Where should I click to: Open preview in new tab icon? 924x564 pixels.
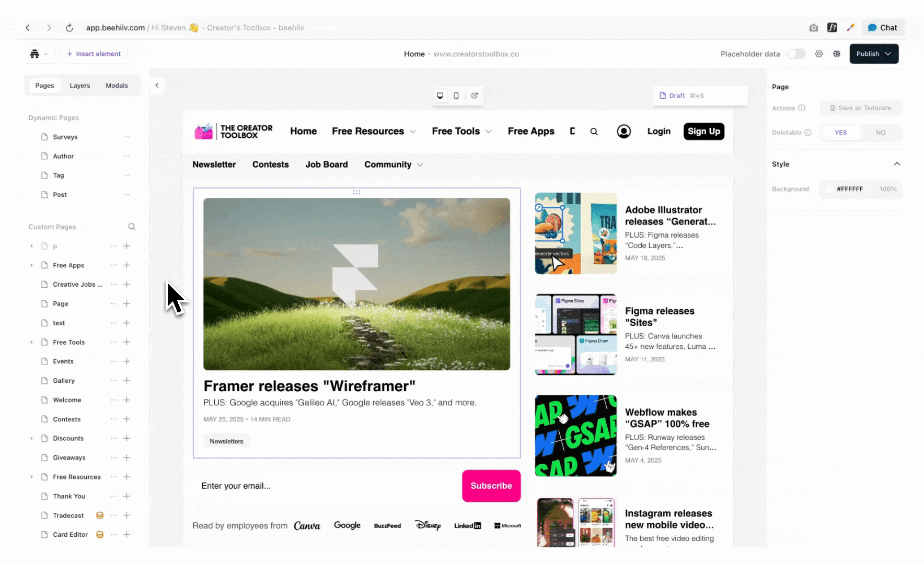tap(475, 96)
